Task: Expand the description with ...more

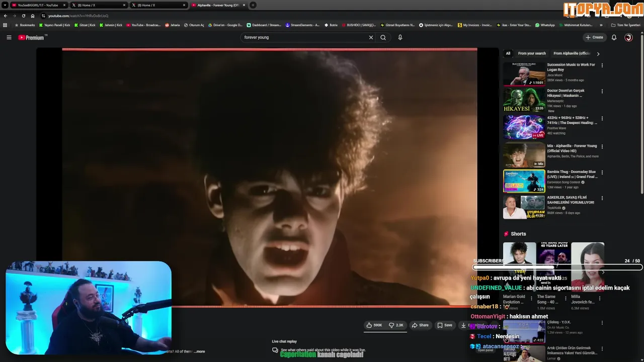Action: click(200, 351)
